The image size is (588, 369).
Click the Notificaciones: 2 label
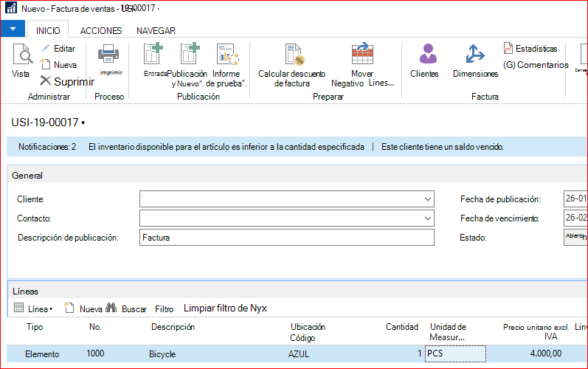[x=47, y=147]
